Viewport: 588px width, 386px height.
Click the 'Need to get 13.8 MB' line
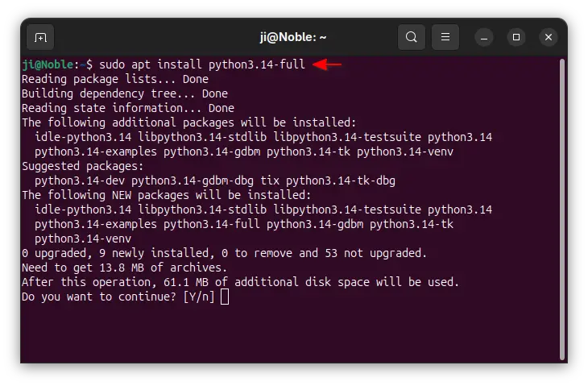125,268
